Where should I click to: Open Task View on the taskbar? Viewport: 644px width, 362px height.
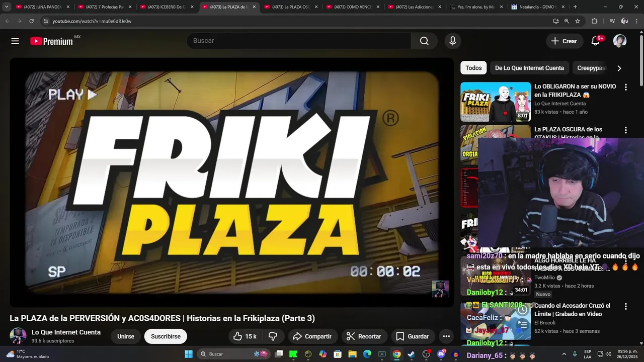pos(279,354)
